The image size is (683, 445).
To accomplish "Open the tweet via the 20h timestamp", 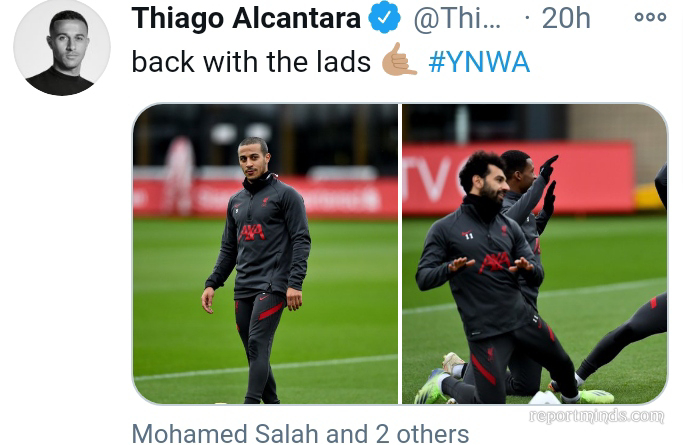I will (566, 18).
